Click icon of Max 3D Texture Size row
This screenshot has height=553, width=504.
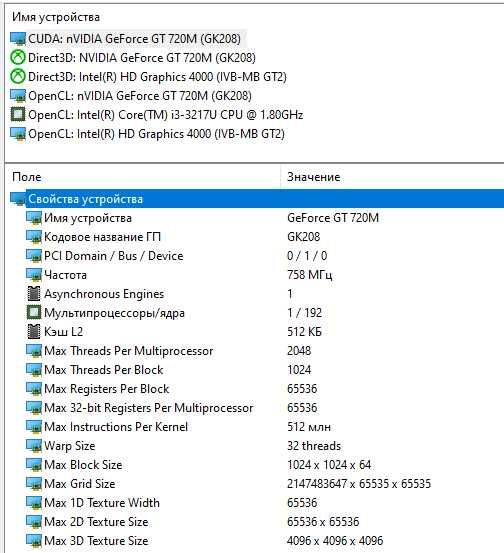(x=34, y=541)
